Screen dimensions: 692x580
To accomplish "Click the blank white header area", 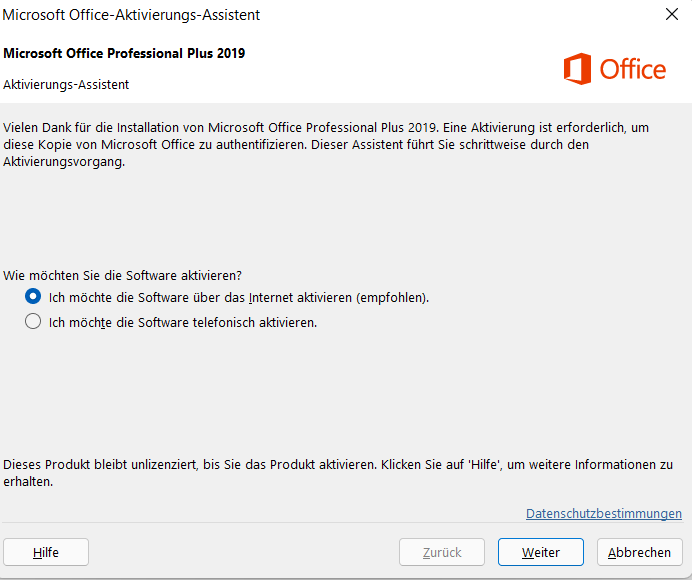I will click(400, 70).
